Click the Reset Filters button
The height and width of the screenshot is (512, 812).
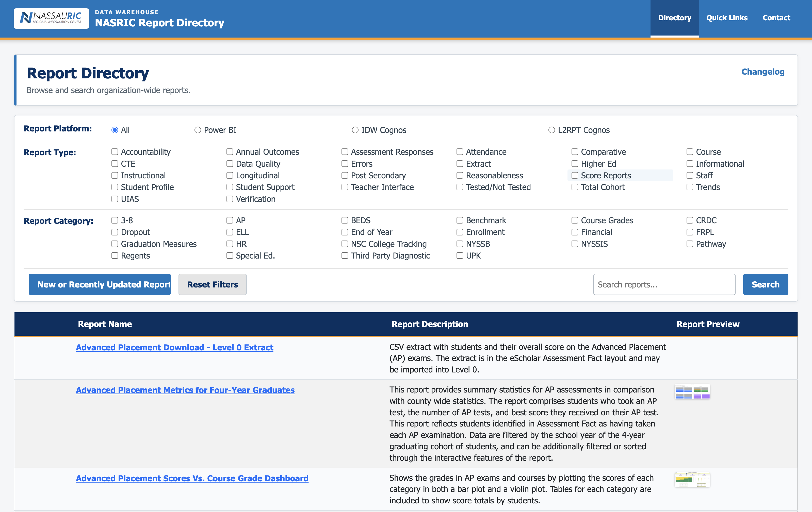pos(213,284)
